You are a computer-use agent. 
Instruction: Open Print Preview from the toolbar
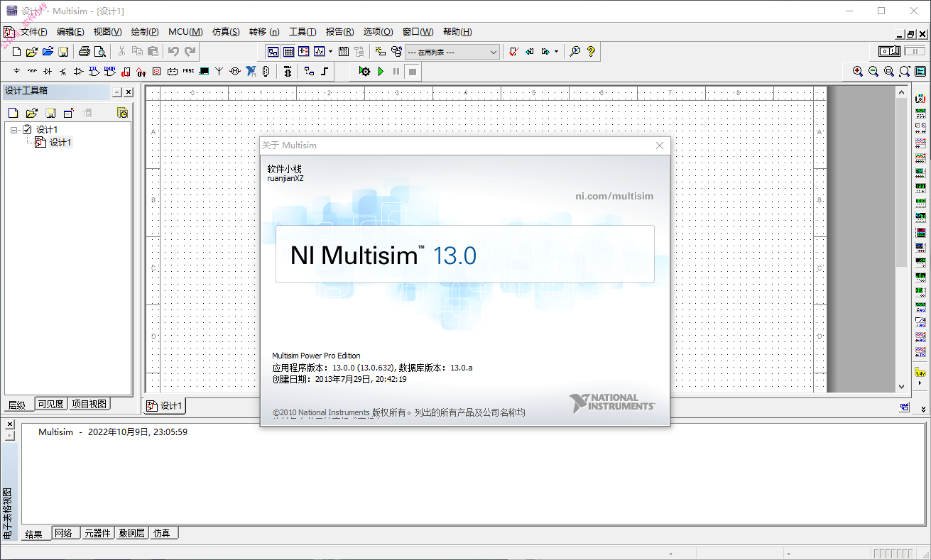pyautogui.click(x=100, y=52)
